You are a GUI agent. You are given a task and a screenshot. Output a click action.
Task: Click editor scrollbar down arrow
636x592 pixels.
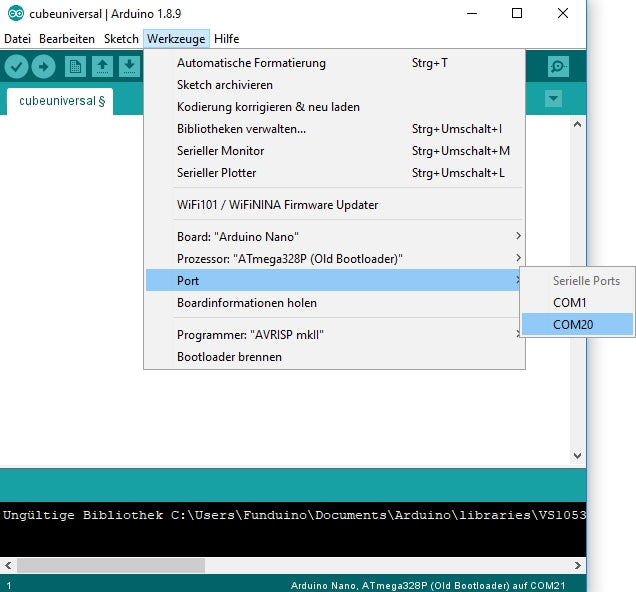point(578,456)
